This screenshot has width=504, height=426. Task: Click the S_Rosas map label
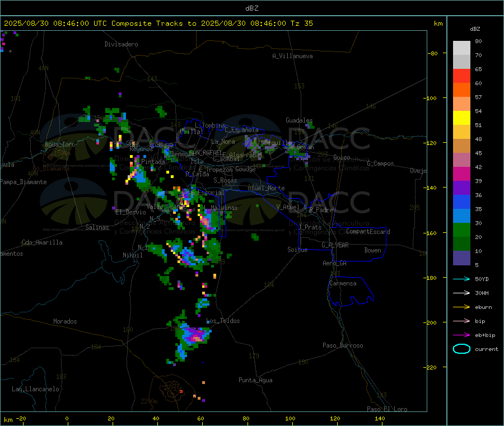(x=225, y=180)
